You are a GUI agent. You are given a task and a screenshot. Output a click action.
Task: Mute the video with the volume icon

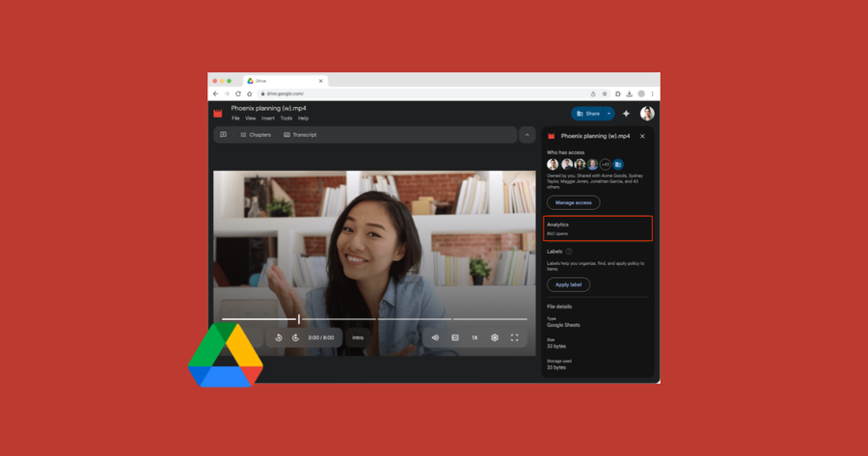pos(435,337)
